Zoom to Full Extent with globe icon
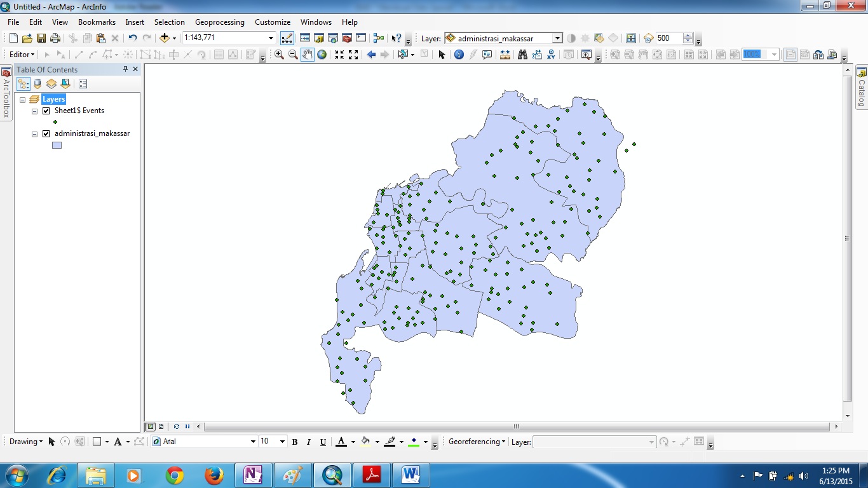This screenshot has height=488, width=868. (x=322, y=55)
